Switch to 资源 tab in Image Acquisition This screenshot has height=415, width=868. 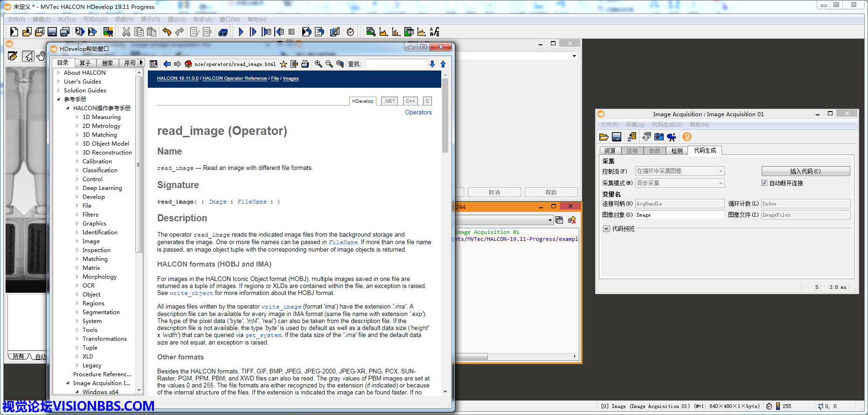tap(610, 151)
